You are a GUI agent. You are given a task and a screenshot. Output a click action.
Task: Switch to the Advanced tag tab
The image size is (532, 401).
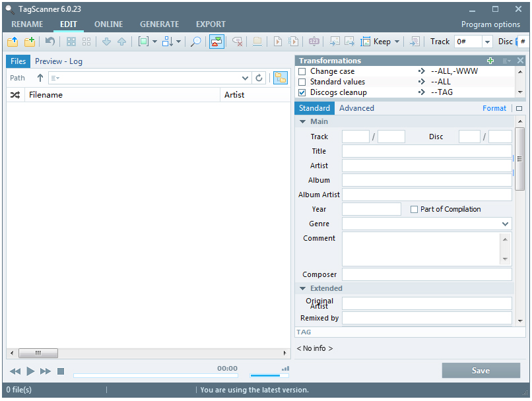click(356, 108)
